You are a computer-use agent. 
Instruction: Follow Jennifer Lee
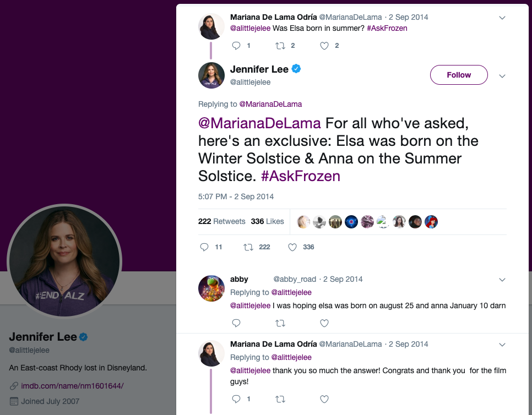tap(459, 75)
